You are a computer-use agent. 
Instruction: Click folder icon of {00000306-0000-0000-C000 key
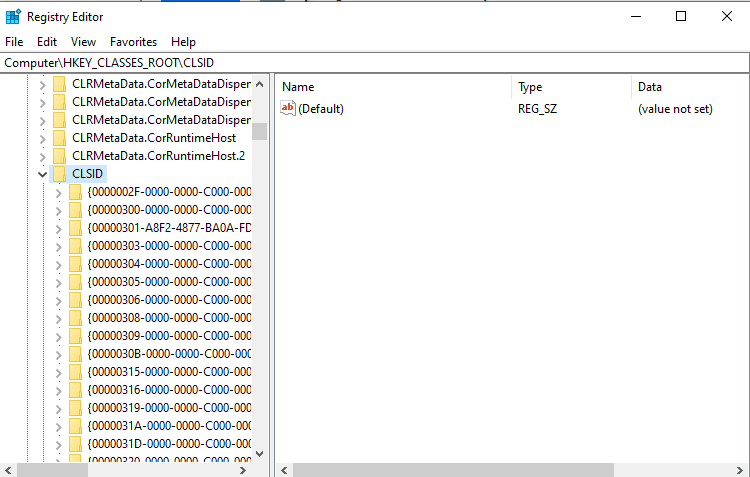(75, 300)
